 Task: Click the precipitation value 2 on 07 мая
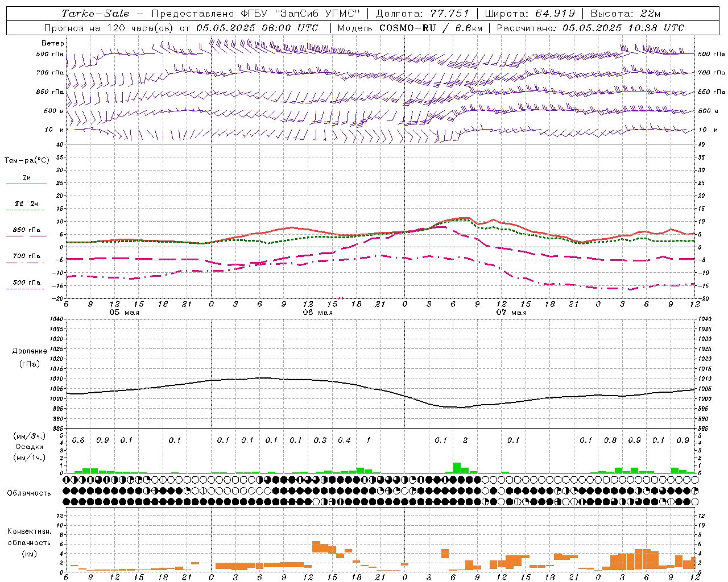tap(465, 440)
